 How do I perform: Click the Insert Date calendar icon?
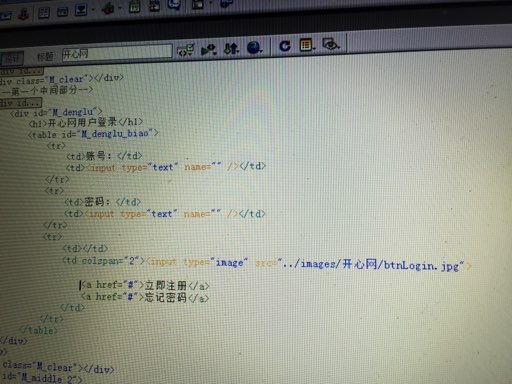tap(135, 7)
